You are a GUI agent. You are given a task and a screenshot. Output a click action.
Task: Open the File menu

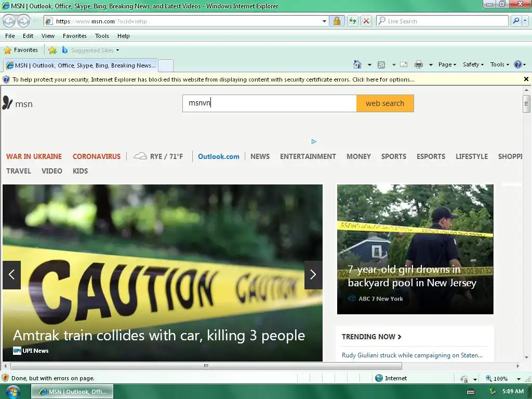click(x=10, y=36)
